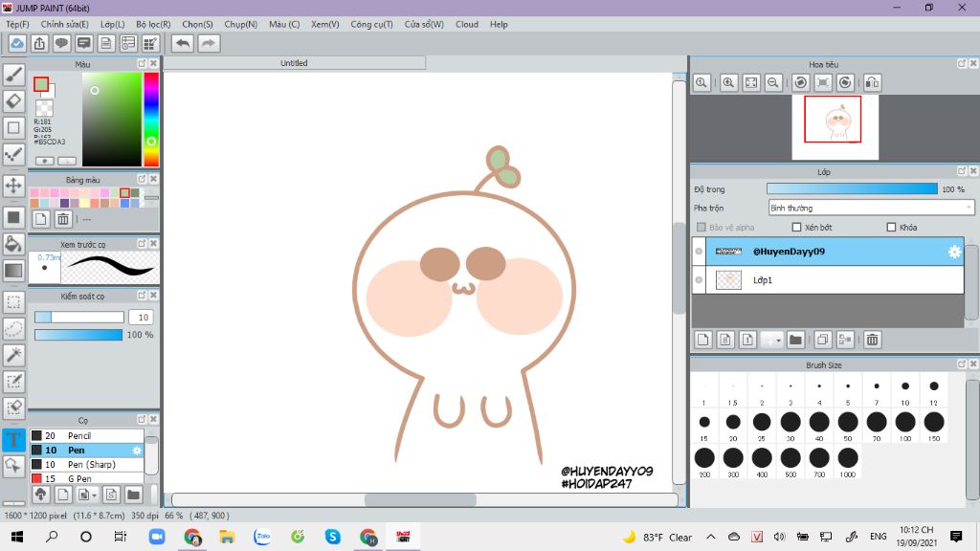Select brush size 1000 in Brush Size panel
This screenshot has width=980, height=551.
(848, 463)
